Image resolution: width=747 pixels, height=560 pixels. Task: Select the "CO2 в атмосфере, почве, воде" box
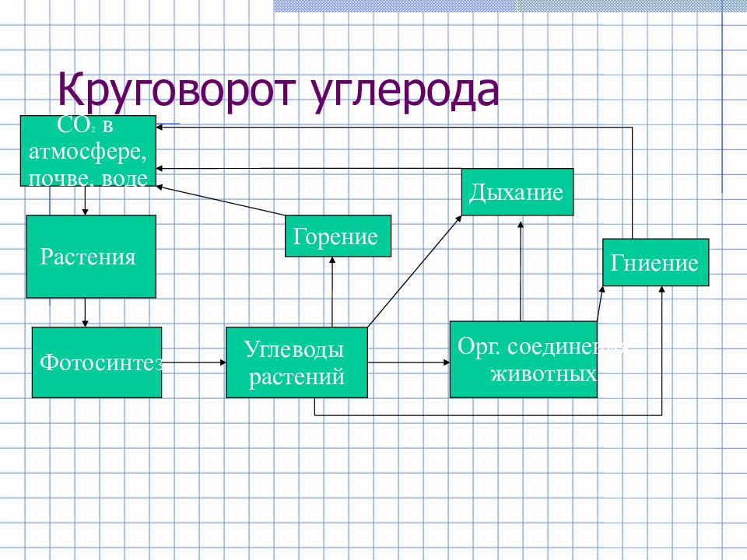(x=87, y=151)
